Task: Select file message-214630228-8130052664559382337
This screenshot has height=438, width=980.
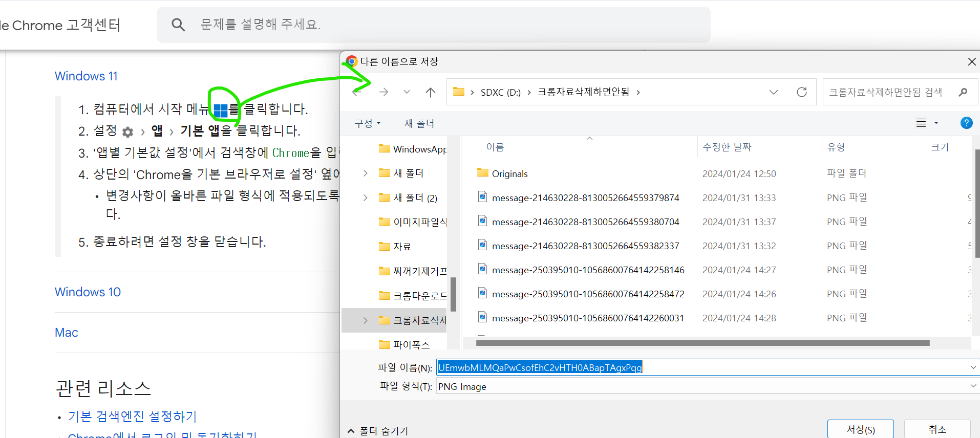Action: [x=585, y=246]
